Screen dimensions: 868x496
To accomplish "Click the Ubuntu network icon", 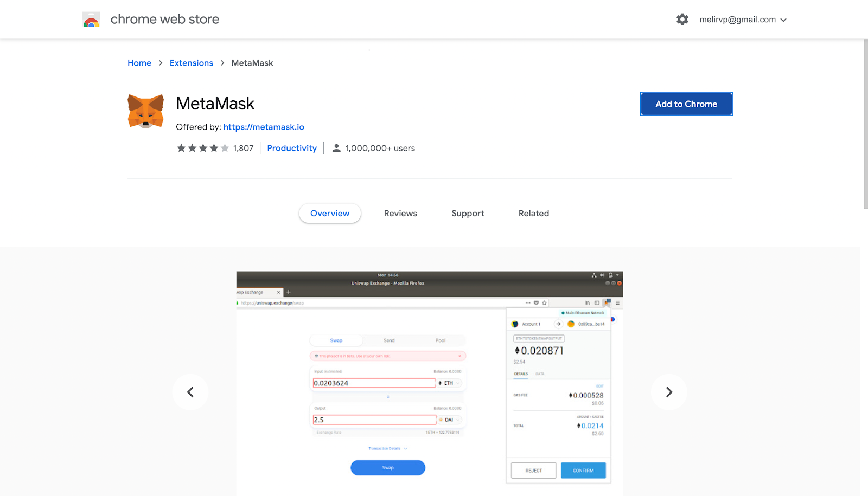I will pyautogui.click(x=594, y=275).
